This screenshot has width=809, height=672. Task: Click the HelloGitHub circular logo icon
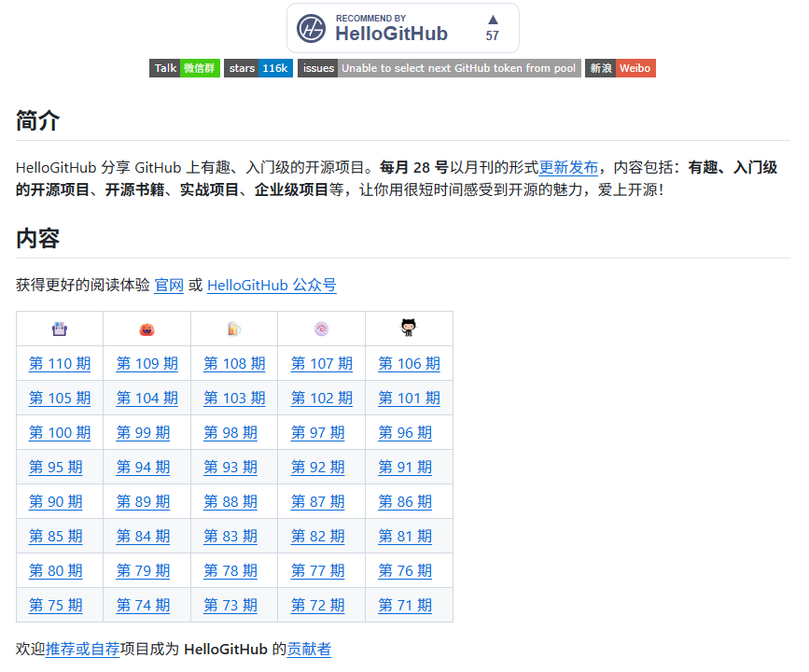tap(311, 28)
